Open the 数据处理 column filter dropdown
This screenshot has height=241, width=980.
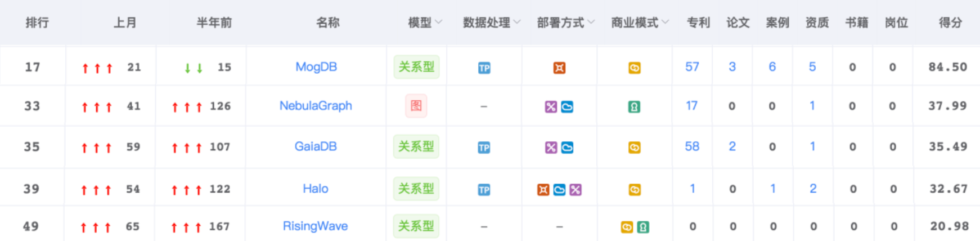(x=517, y=23)
